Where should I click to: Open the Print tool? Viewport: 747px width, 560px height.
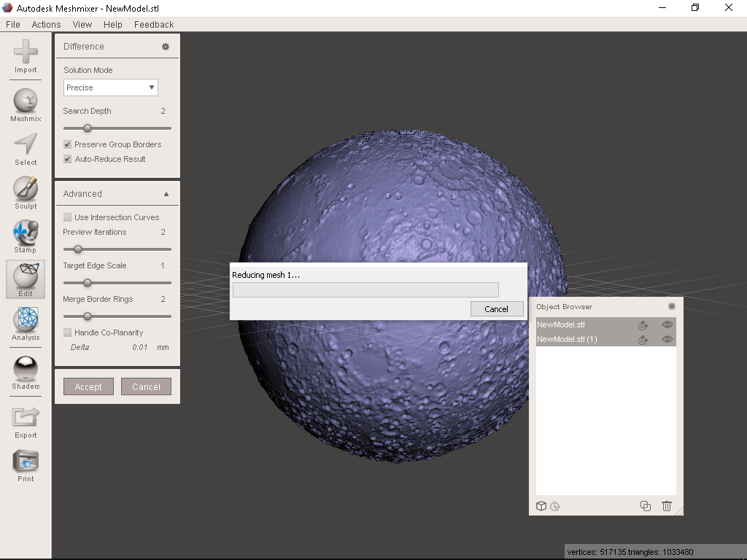coord(26,466)
